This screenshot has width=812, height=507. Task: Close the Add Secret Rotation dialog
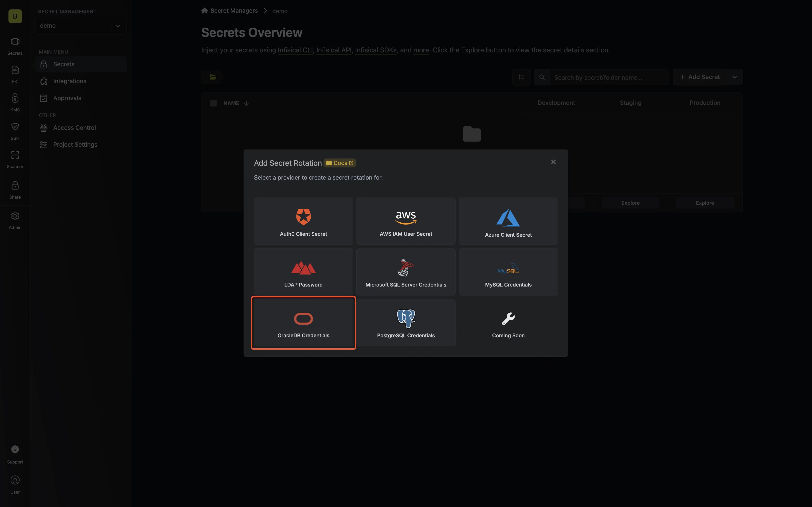[x=553, y=162]
